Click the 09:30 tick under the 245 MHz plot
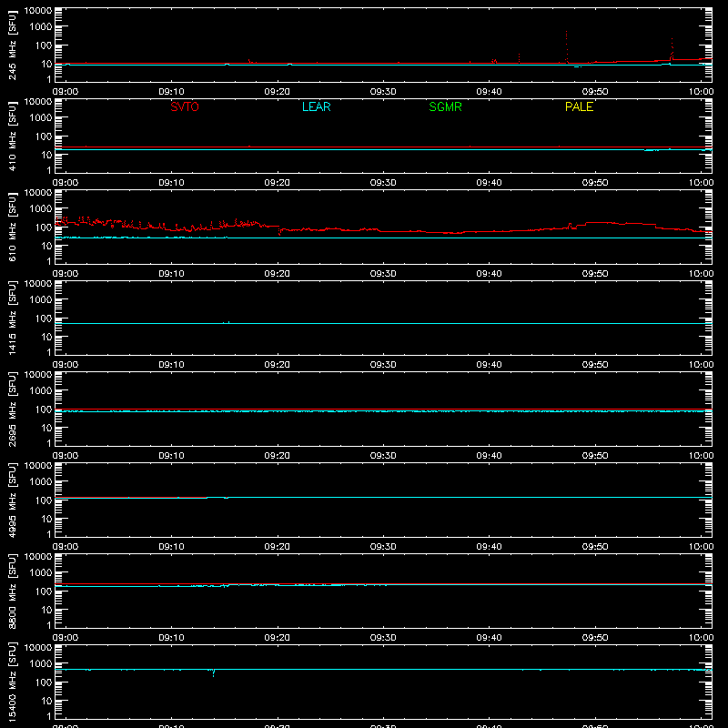Screen dimensions: 728x728 click(383, 92)
